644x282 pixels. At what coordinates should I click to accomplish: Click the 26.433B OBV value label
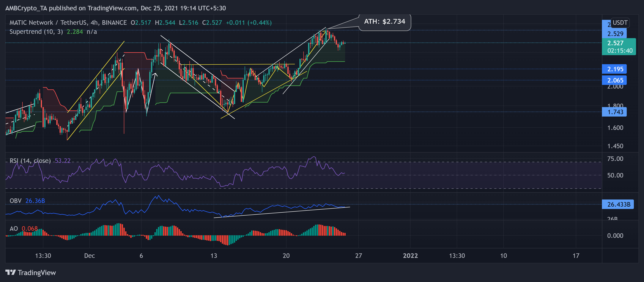tap(618, 204)
